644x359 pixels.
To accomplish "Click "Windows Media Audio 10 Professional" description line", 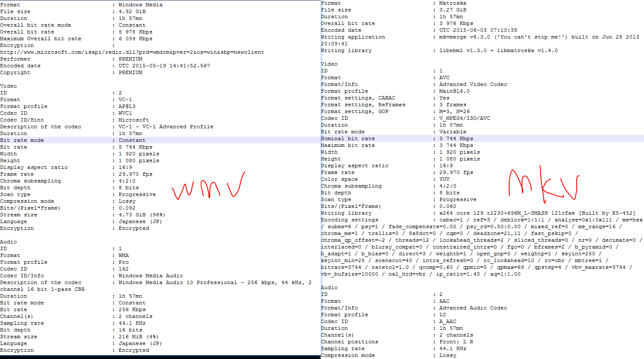I will point(215,282).
